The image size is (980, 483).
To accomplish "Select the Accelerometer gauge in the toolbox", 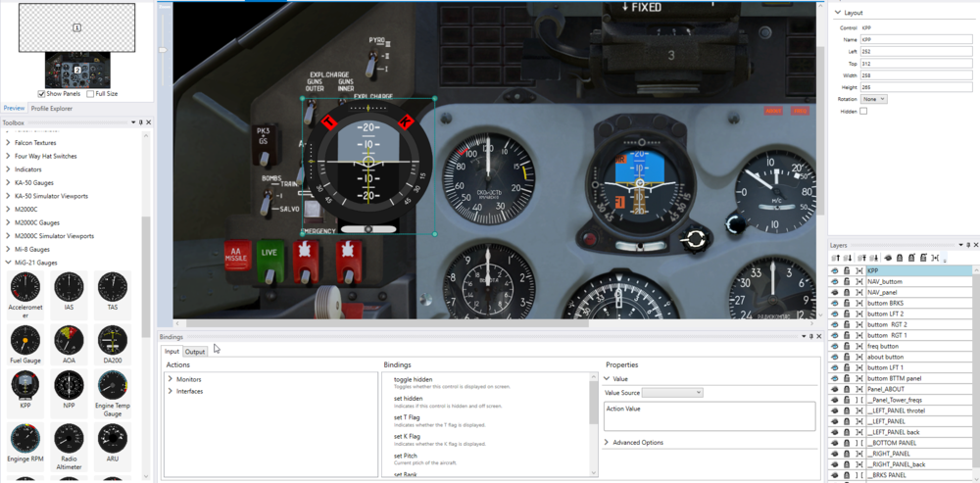I will [25, 295].
